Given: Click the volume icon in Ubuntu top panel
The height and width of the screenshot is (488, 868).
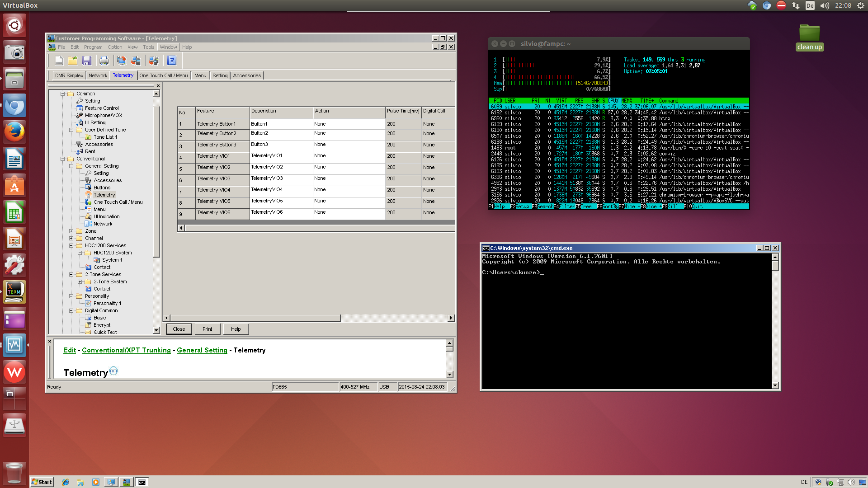Looking at the screenshot, I should click(825, 5).
